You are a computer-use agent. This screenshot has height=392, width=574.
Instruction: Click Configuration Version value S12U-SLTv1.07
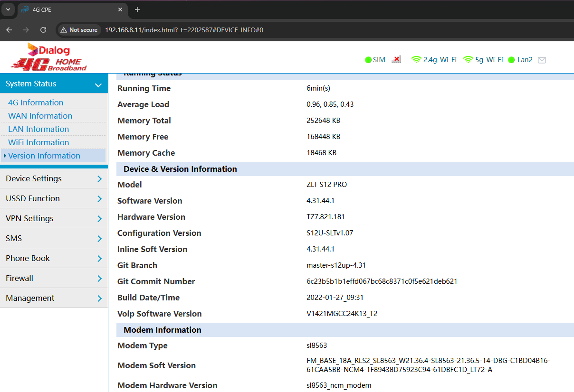coord(330,233)
